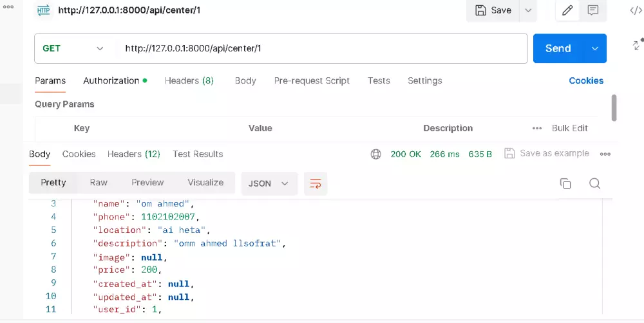644x323 pixels.
Task: Toggle the wrap lines icon
Action: click(x=316, y=183)
